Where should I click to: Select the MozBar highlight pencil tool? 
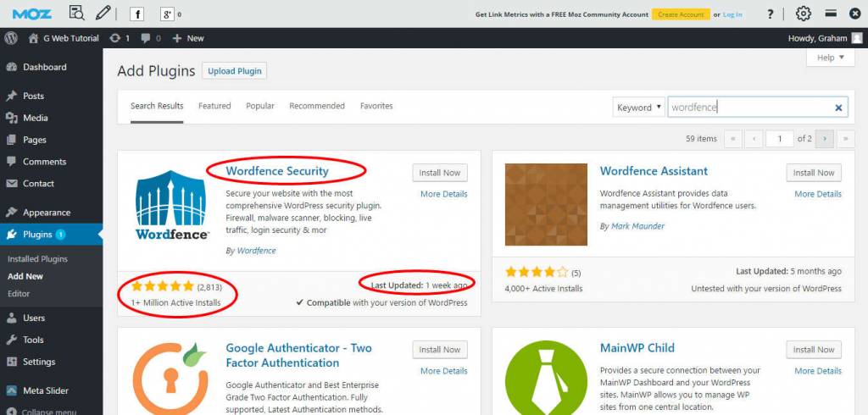click(103, 13)
